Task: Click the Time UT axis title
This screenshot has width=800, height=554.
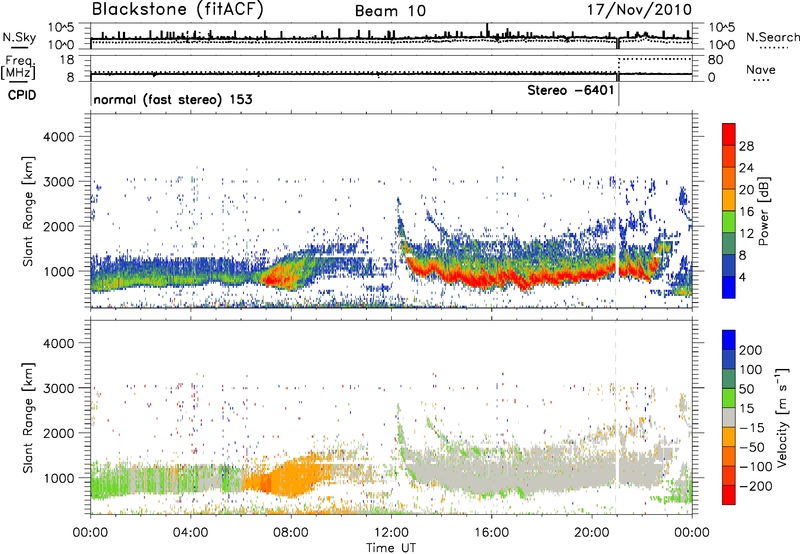Action: [391, 547]
